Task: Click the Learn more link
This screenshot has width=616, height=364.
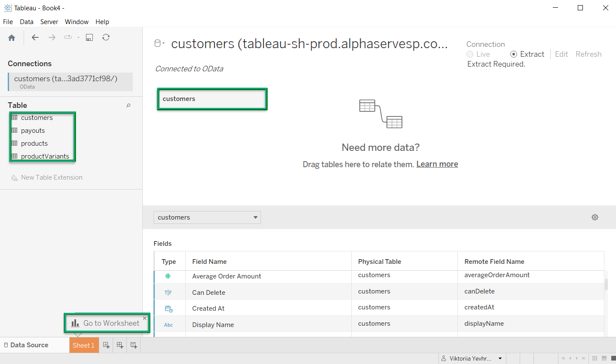Action: pyautogui.click(x=437, y=164)
